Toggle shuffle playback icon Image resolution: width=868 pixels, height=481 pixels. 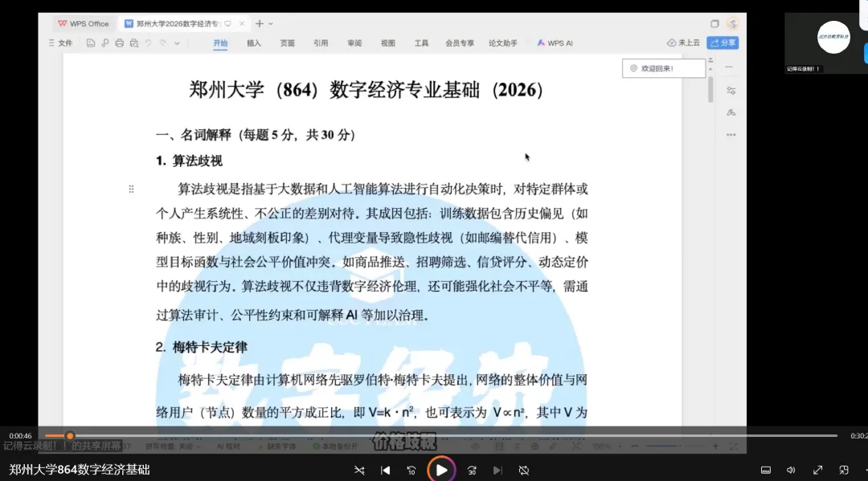click(x=359, y=471)
